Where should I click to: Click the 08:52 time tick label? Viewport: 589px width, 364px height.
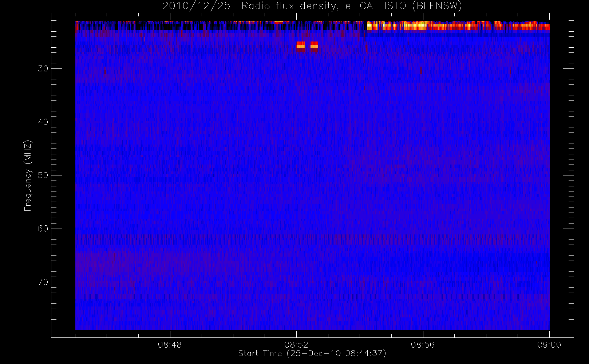click(x=296, y=345)
